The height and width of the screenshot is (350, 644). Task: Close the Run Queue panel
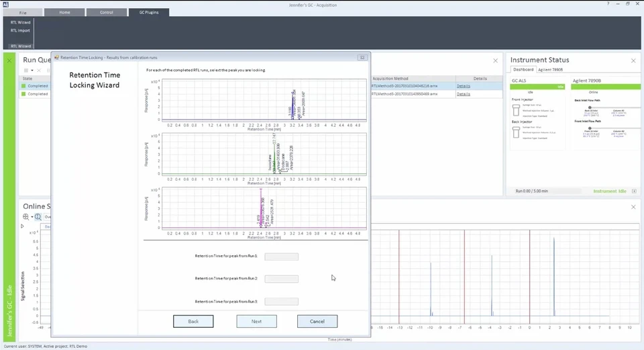[x=495, y=60]
